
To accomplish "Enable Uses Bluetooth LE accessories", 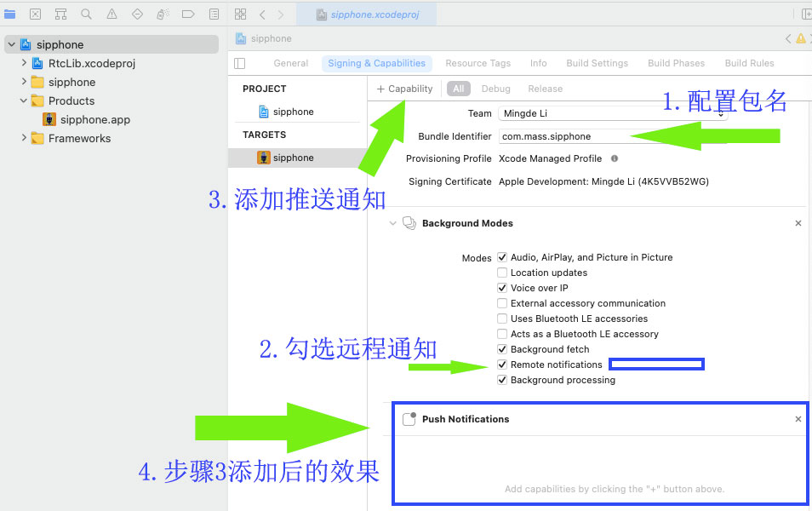I will coord(502,319).
